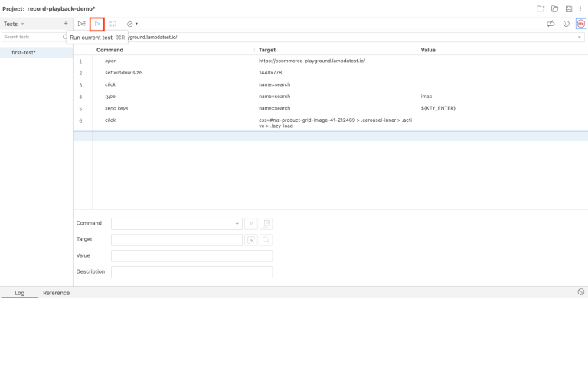The height and width of the screenshot is (368, 588).
Task: Select the first-test* test
Action: (37, 53)
